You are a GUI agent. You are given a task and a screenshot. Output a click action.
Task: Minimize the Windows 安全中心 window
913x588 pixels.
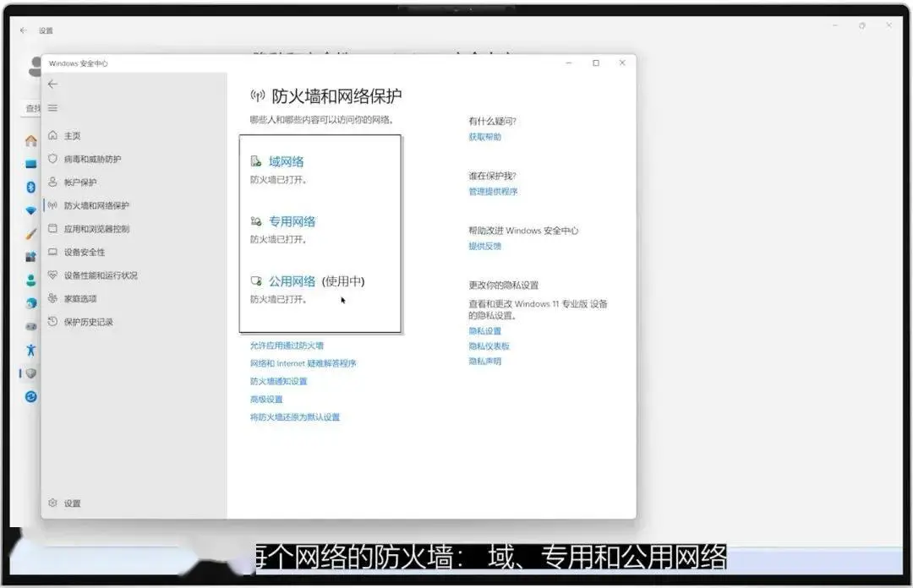coord(569,63)
